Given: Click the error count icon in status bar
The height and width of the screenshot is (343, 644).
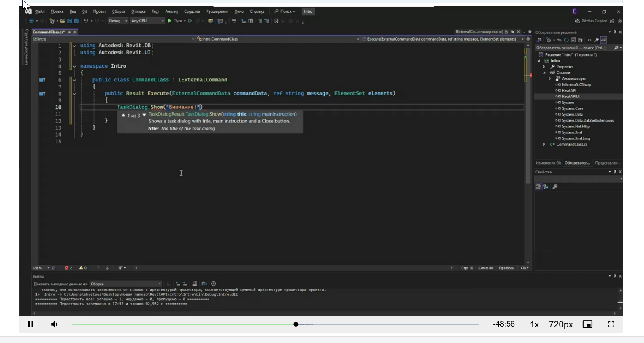Looking at the screenshot, I should pyautogui.click(x=67, y=268).
